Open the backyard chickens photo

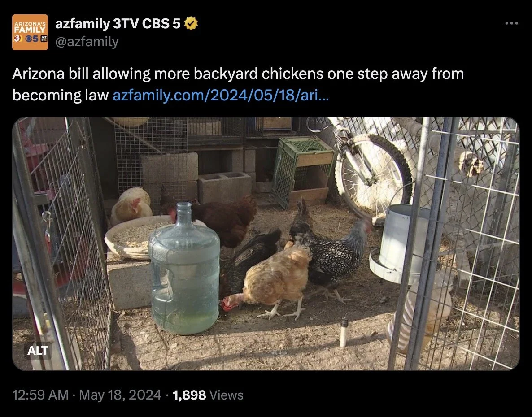click(266, 244)
